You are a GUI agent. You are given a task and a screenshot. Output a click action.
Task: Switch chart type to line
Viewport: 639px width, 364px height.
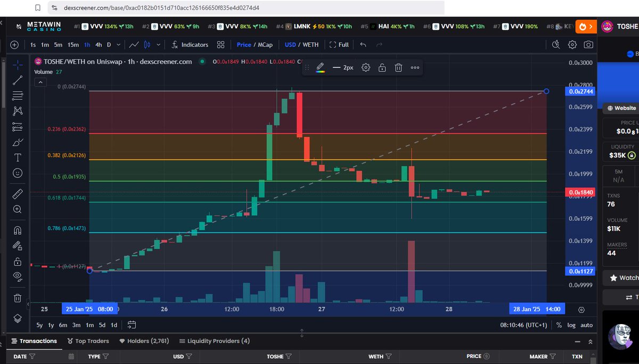click(135, 45)
